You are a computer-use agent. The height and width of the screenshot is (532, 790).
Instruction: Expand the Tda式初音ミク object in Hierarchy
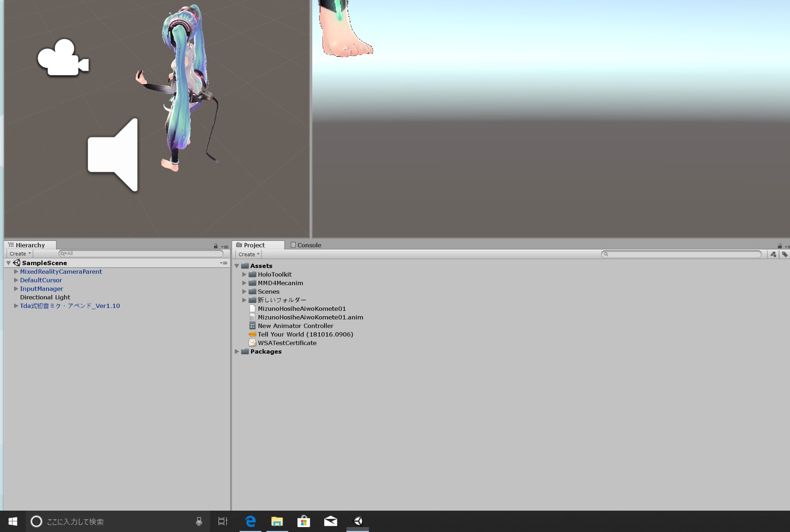16,305
